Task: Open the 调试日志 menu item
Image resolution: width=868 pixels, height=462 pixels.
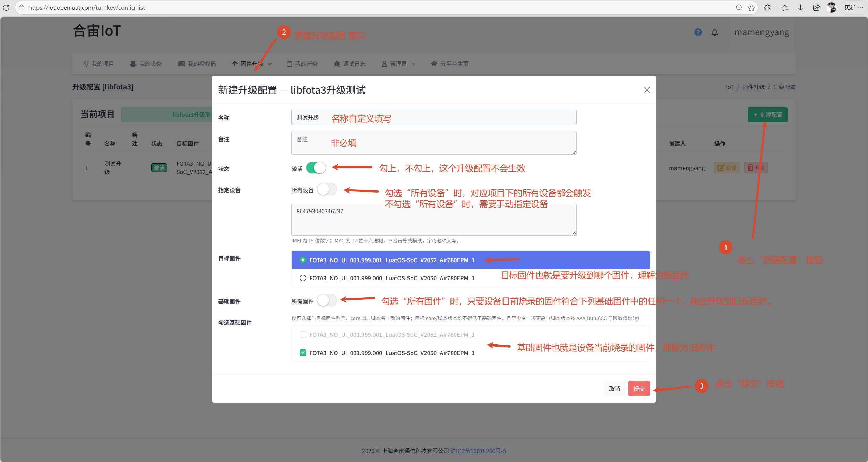Action: click(350, 64)
